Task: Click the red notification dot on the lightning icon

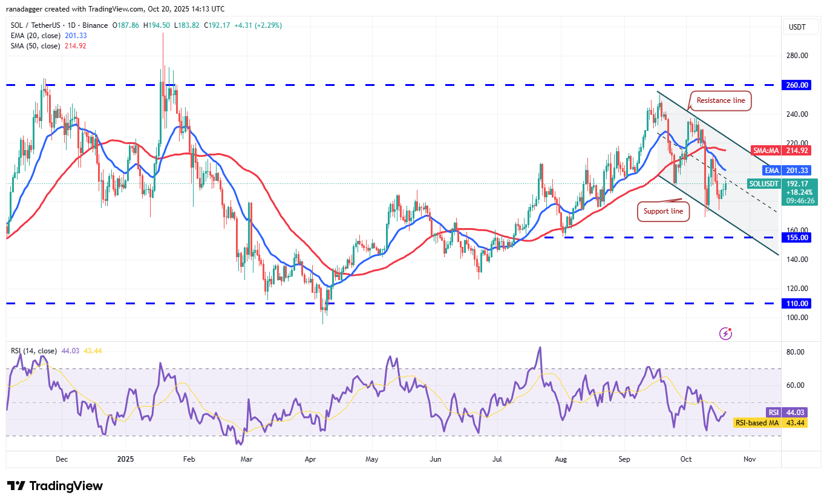Action: pos(730,329)
